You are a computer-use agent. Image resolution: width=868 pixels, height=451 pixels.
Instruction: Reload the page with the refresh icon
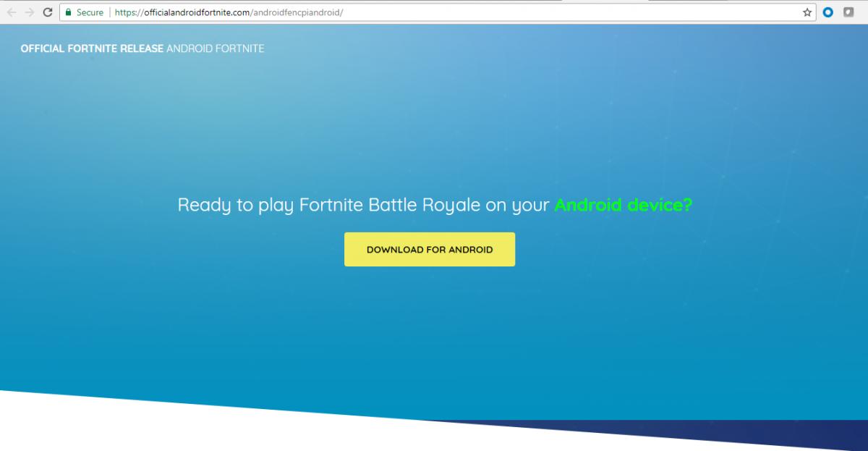click(48, 12)
